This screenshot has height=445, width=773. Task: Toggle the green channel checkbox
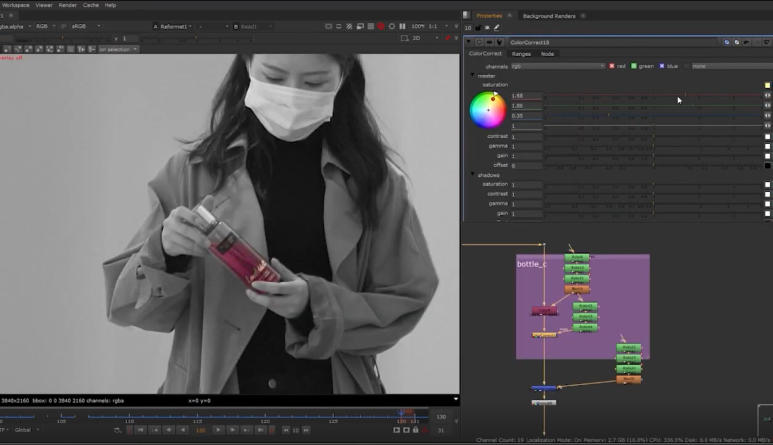634,66
